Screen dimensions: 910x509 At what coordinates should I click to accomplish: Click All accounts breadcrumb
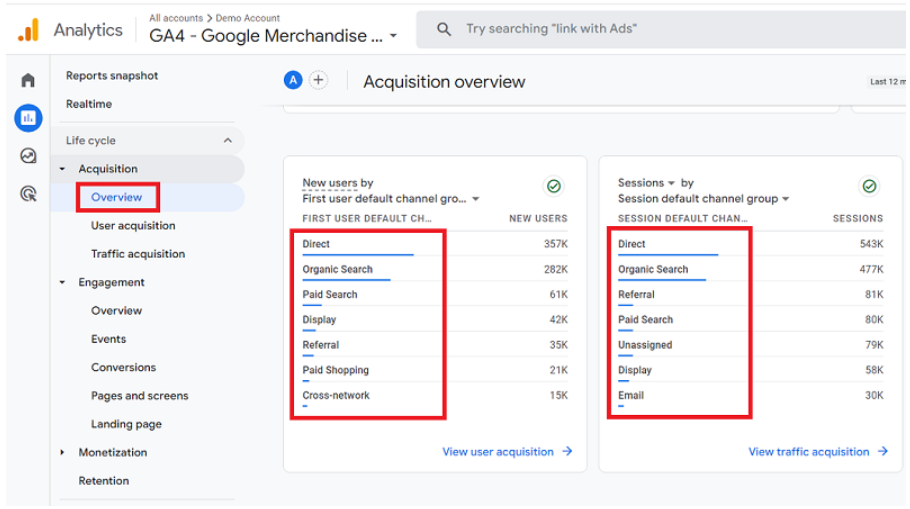(x=176, y=18)
